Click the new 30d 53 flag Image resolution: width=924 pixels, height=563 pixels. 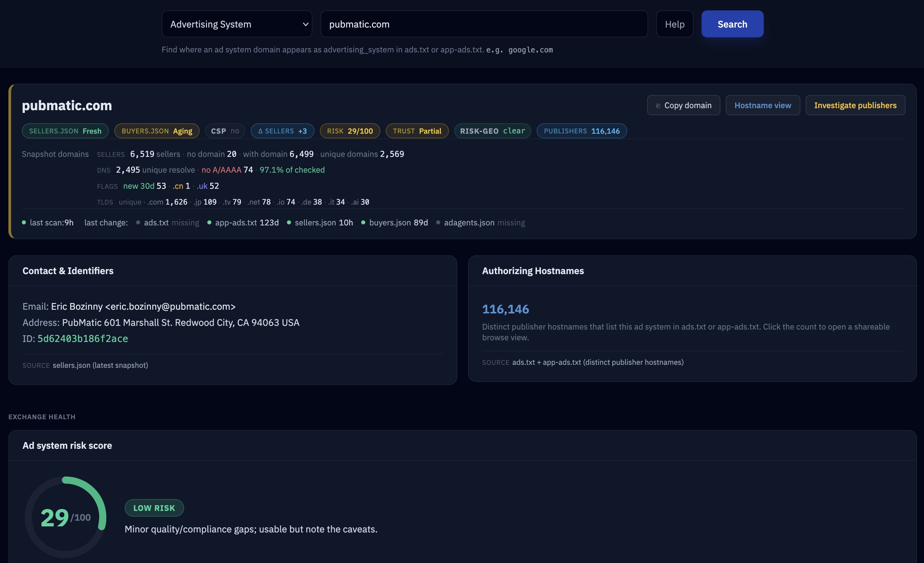[144, 186]
